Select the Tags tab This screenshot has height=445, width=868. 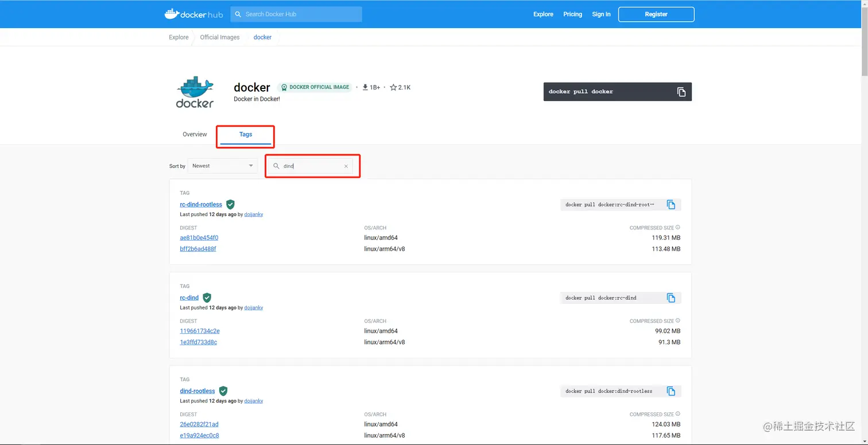pyautogui.click(x=246, y=134)
